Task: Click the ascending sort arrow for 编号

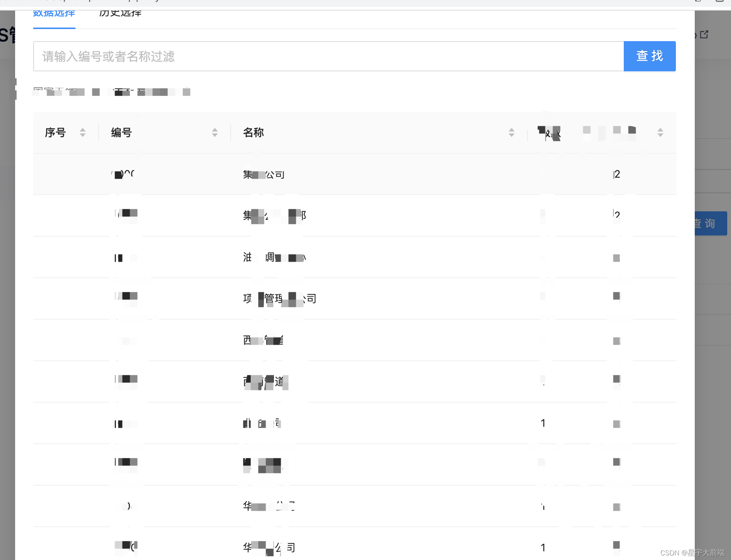Action: [x=215, y=130]
